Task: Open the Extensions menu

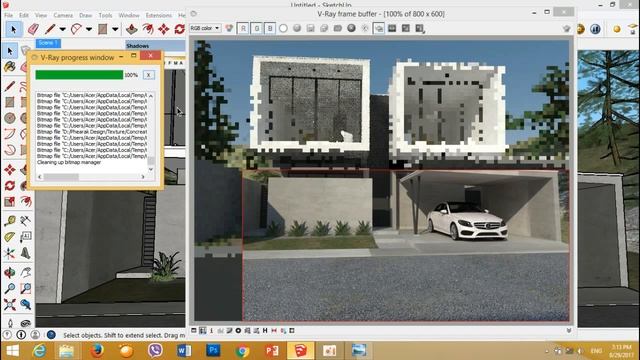Action: [x=158, y=15]
